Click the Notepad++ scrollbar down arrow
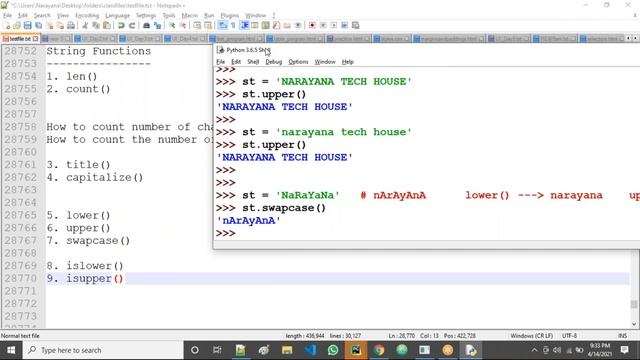Image resolution: width=640 pixels, height=360 pixels. [634, 324]
